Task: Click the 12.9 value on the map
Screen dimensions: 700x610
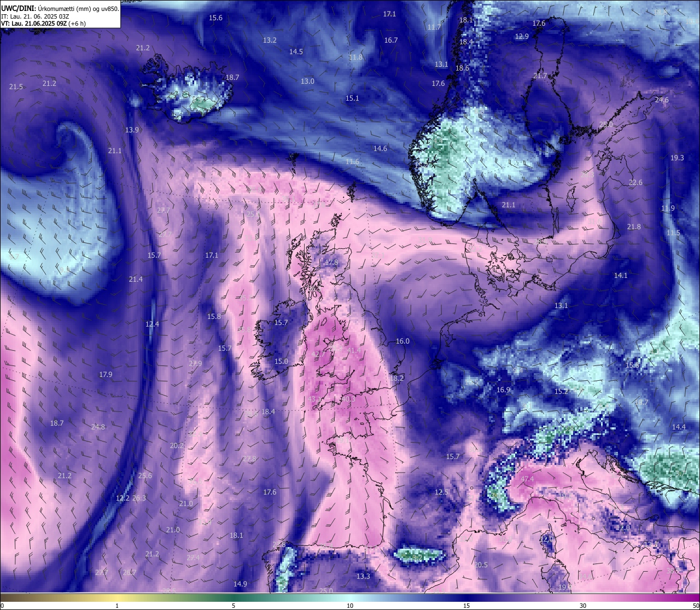Action: (x=522, y=37)
